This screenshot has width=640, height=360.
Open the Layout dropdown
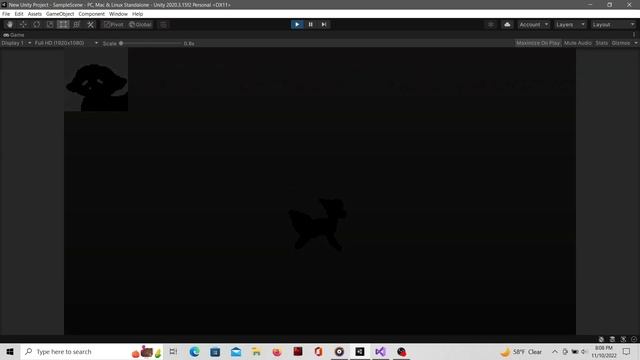(x=613, y=24)
